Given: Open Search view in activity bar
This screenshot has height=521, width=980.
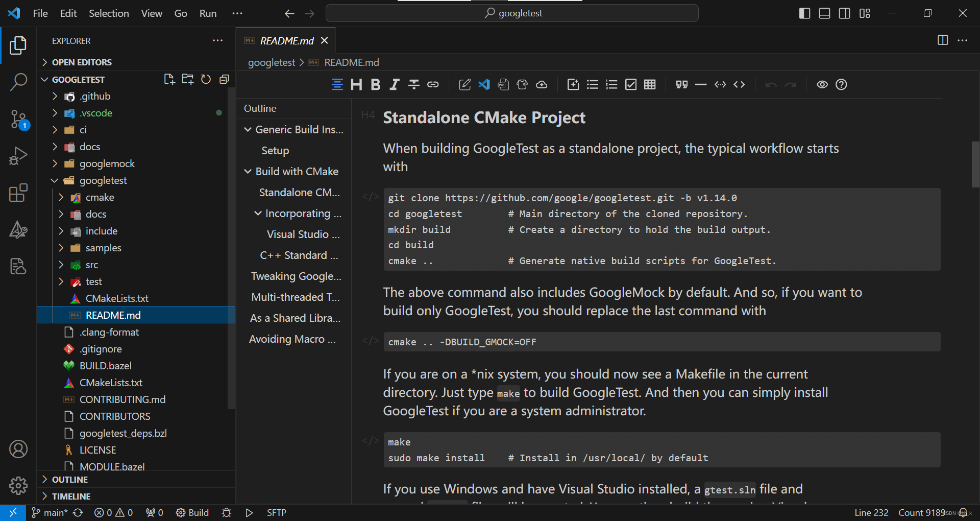Looking at the screenshot, I should click(18, 82).
